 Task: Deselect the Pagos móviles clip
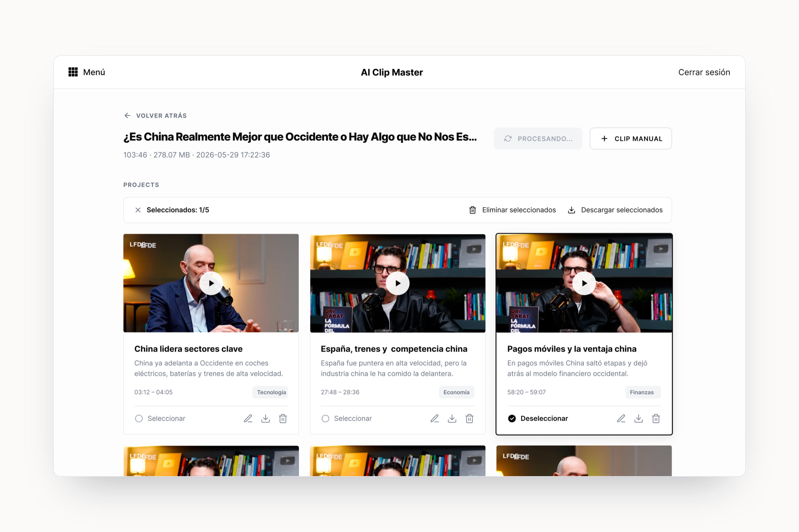[538, 418]
